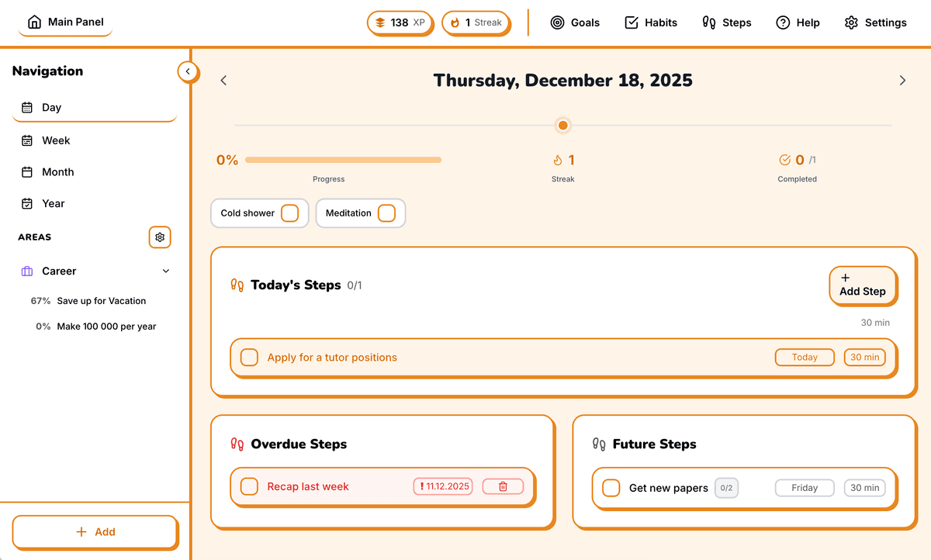The image size is (931, 560).
Task: Check the Cold shower habit checkbox
Action: pos(289,213)
